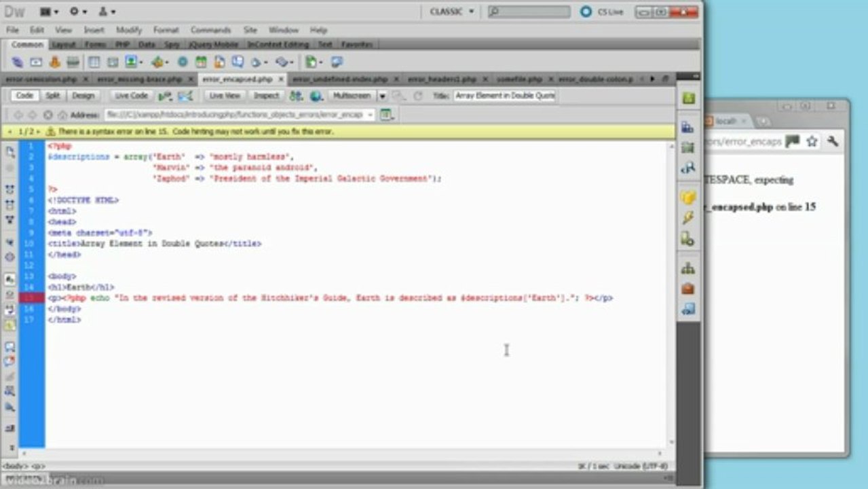Click the Server-Side Include icon
Viewport: 868px width, 489px height.
coord(219,62)
